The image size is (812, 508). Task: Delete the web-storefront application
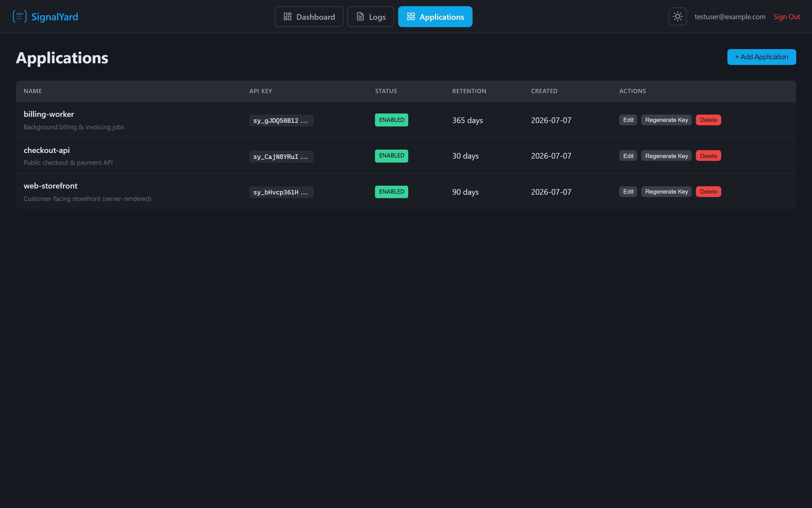coord(708,192)
